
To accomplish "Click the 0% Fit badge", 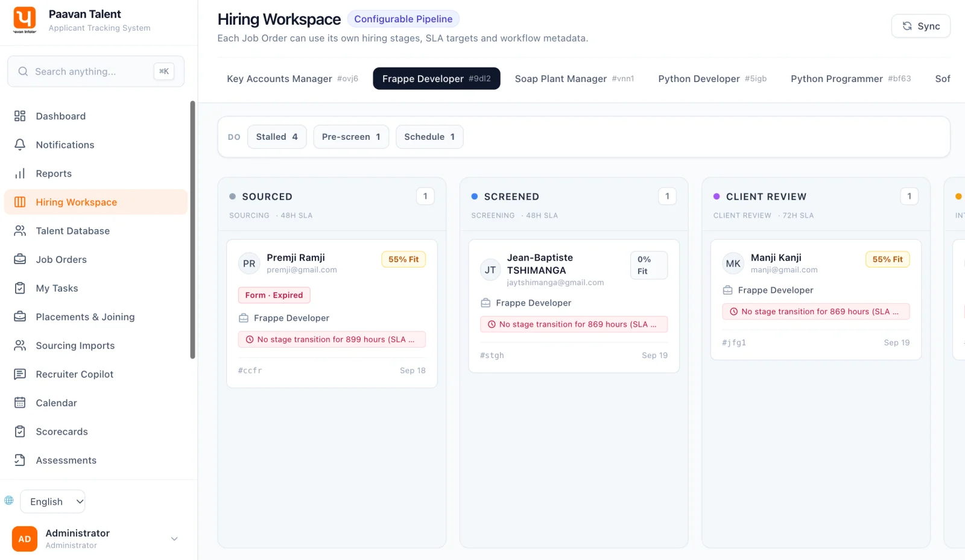I will 649,265.
